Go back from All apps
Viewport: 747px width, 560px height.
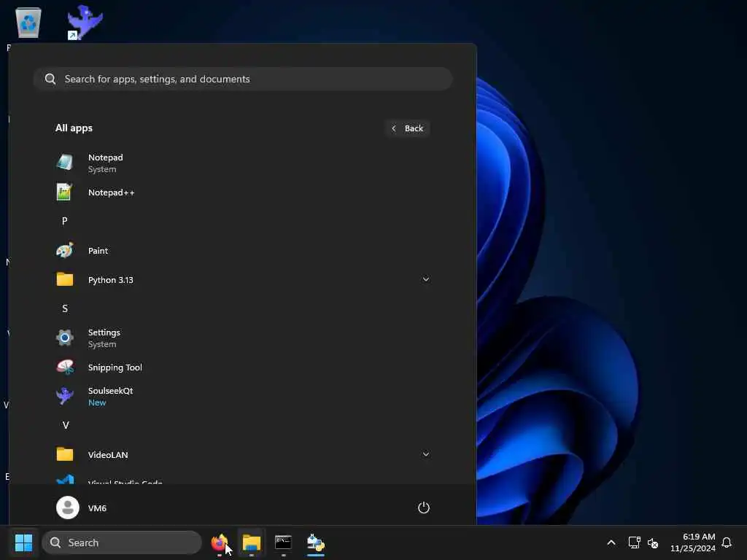[407, 128]
